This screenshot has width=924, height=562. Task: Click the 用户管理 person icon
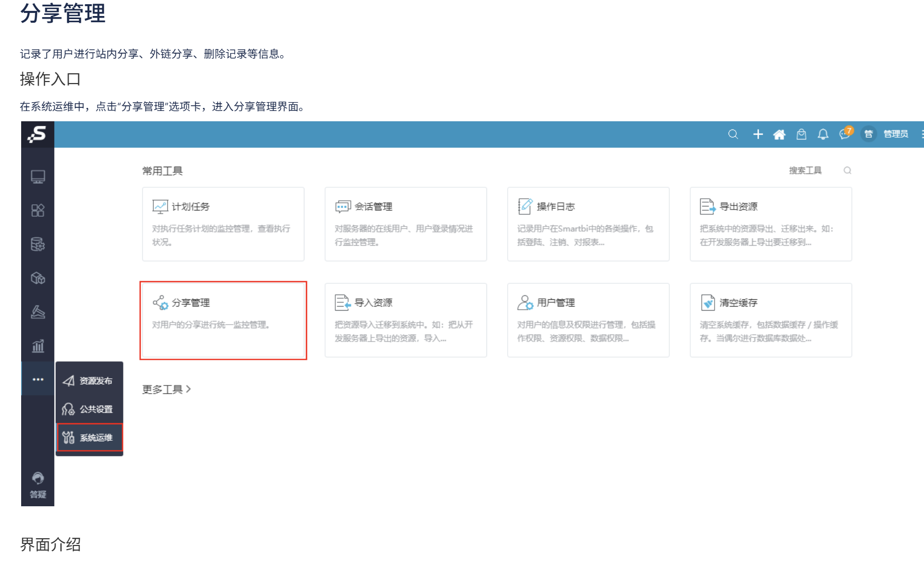525,302
